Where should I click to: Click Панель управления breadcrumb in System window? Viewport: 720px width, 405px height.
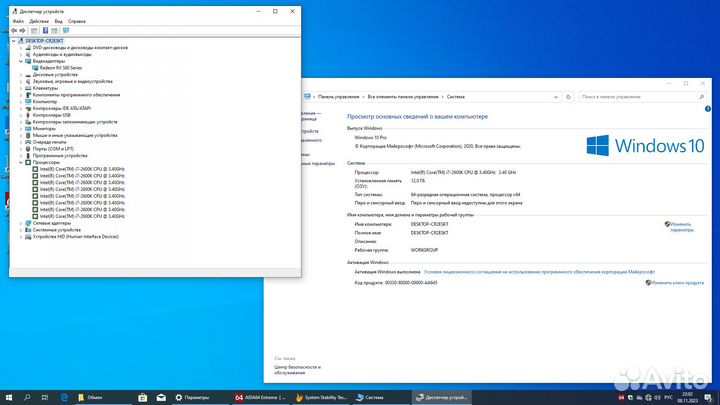[338, 97]
